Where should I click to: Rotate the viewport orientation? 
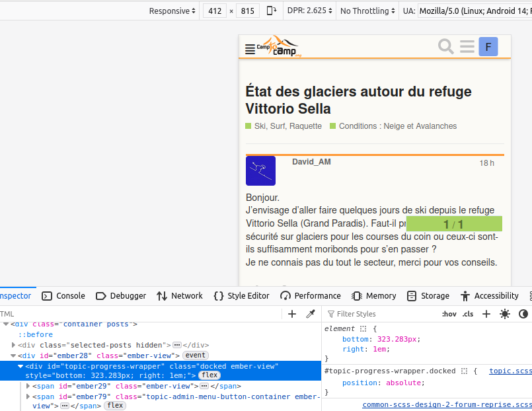tap(272, 11)
